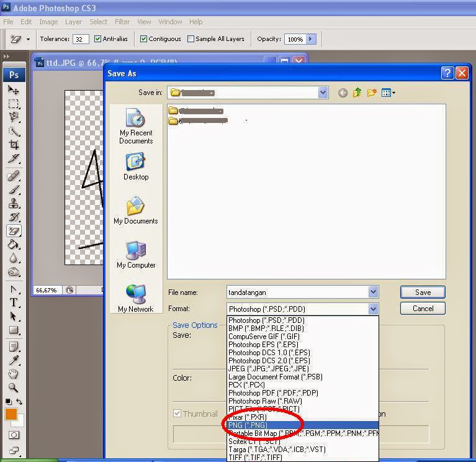Select the Crop tool

point(14,145)
